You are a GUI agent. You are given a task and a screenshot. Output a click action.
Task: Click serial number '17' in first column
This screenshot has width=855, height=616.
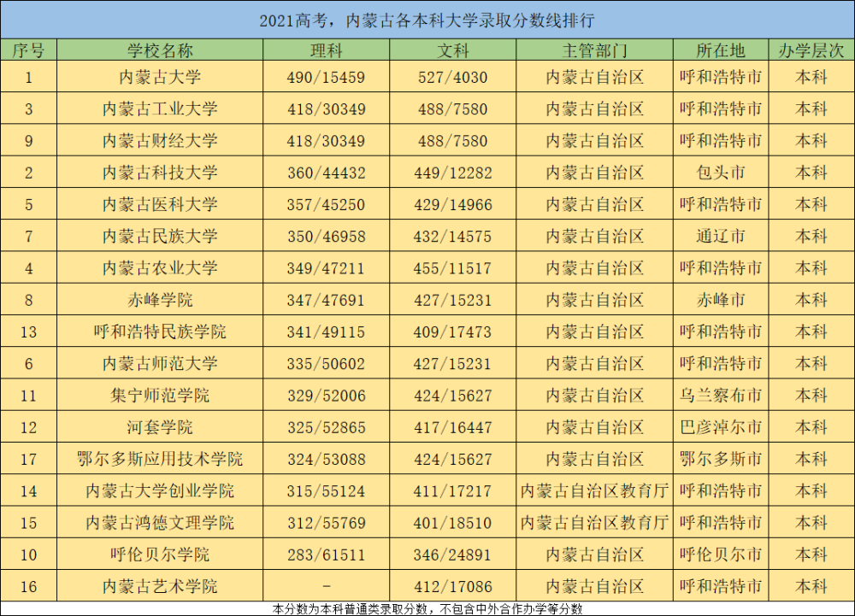point(28,460)
